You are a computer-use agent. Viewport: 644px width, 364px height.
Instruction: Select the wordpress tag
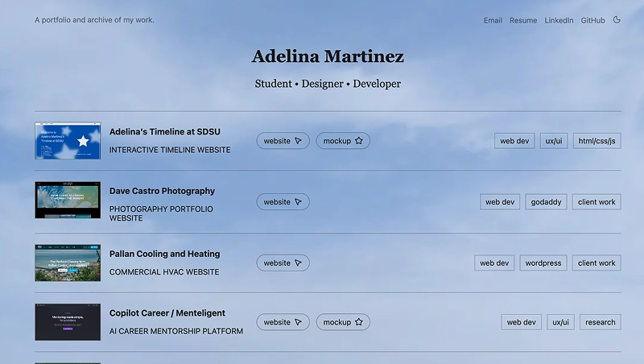click(x=543, y=263)
